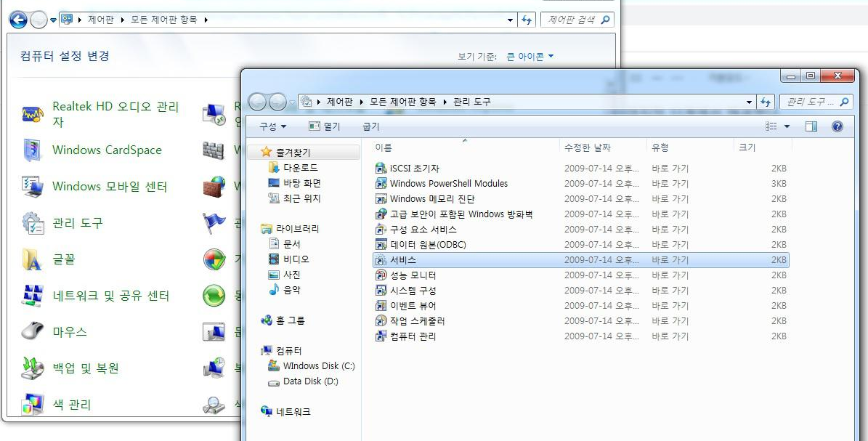Open 관리 도구 icon in Control Panel

tap(33, 223)
